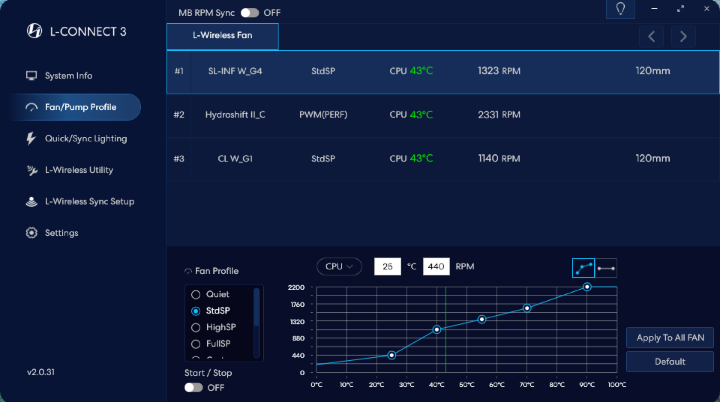Open L-Wireless Utility page
The width and height of the screenshot is (720, 402).
tap(79, 170)
